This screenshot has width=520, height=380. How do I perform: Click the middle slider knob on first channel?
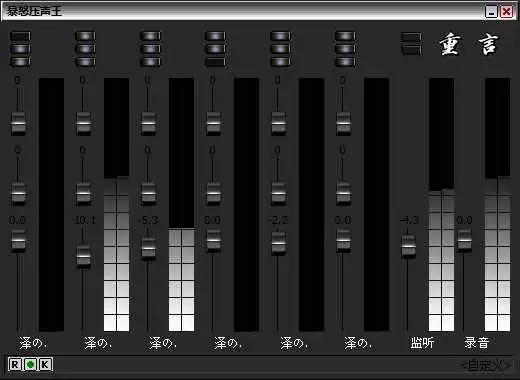[18, 193]
